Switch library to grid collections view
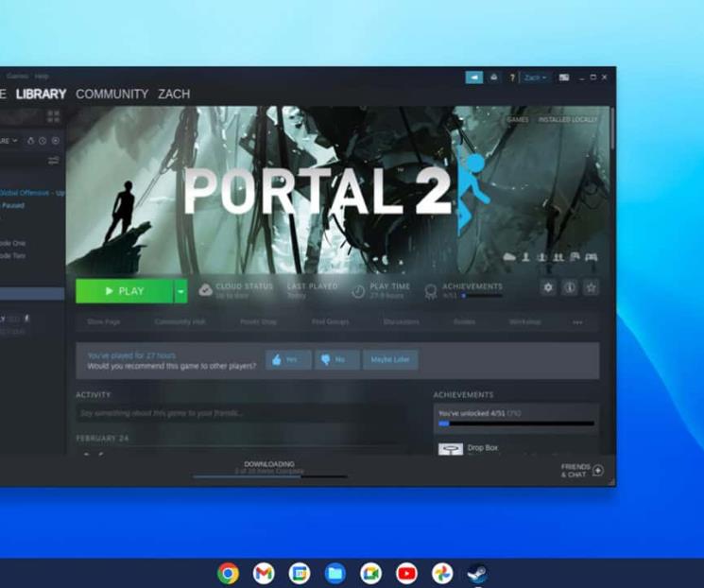Screen dimensions: 704x588 [54, 117]
